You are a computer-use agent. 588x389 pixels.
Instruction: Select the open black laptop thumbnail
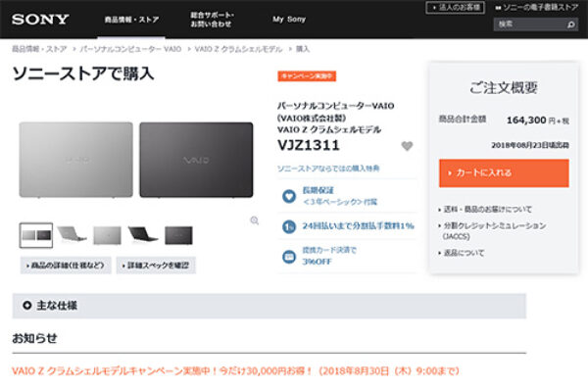(142, 235)
